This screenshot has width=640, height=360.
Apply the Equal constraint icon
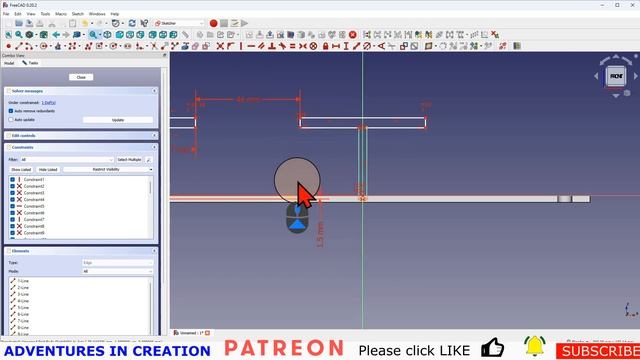click(x=293, y=46)
